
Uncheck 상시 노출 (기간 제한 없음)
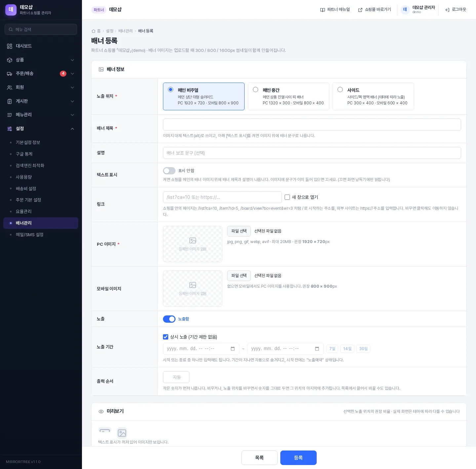[x=166, y=337]
